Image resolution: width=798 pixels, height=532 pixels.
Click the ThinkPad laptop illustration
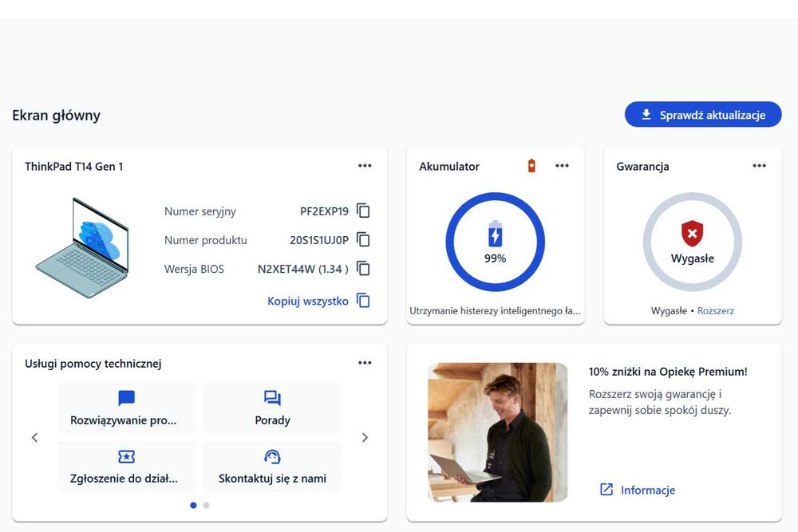point(82,248)
